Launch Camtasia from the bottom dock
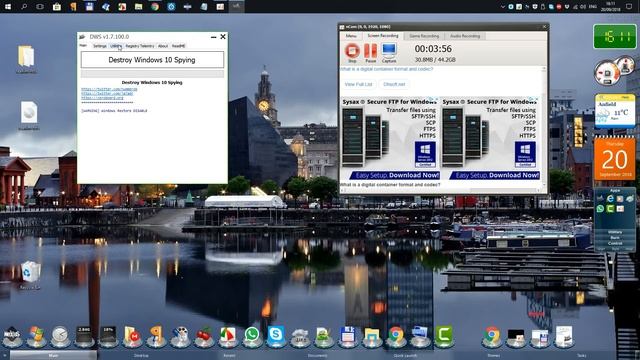The width and height of the screenshot is (640, 360). coord(444,336)
